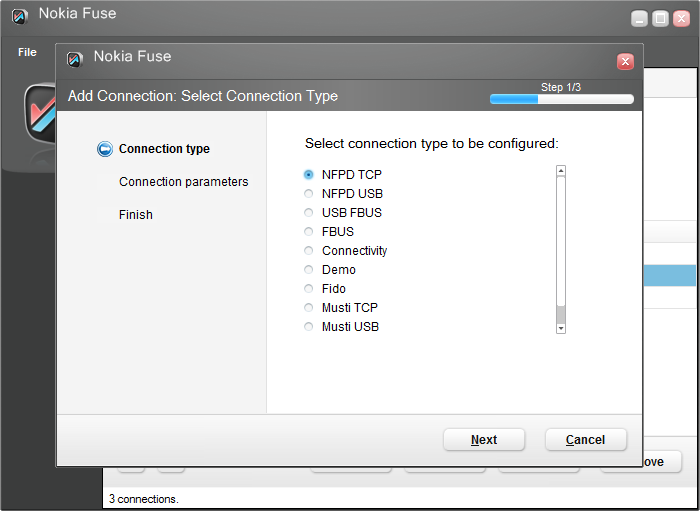Select the NFPD TCP radio button

(x=308, y=174)
